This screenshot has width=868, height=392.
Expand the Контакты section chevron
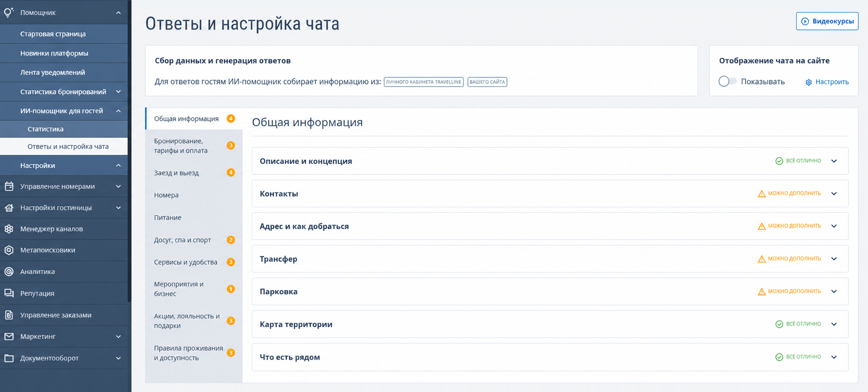coord(834,193)
